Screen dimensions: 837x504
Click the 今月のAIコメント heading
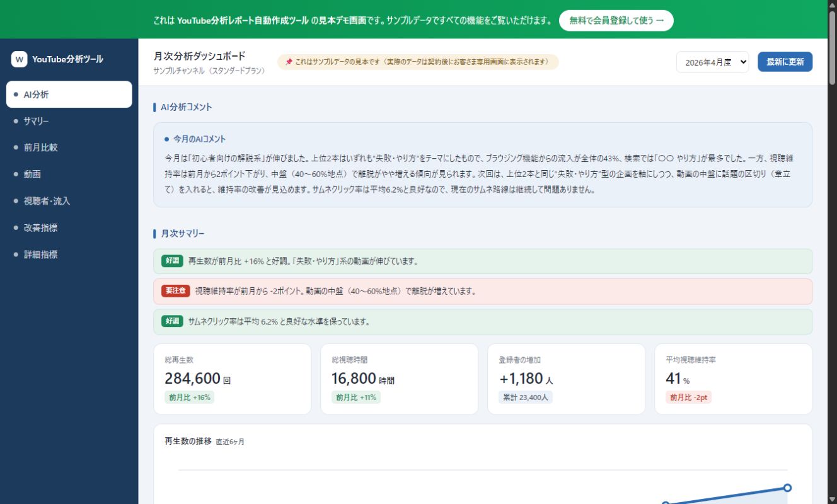tap(199, 139)
